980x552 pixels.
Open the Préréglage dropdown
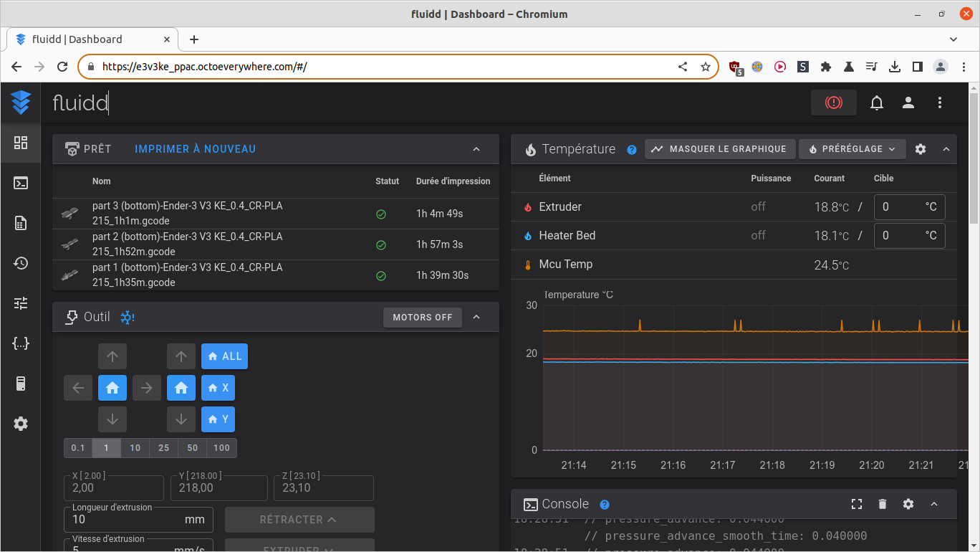[x=852, y=149]
